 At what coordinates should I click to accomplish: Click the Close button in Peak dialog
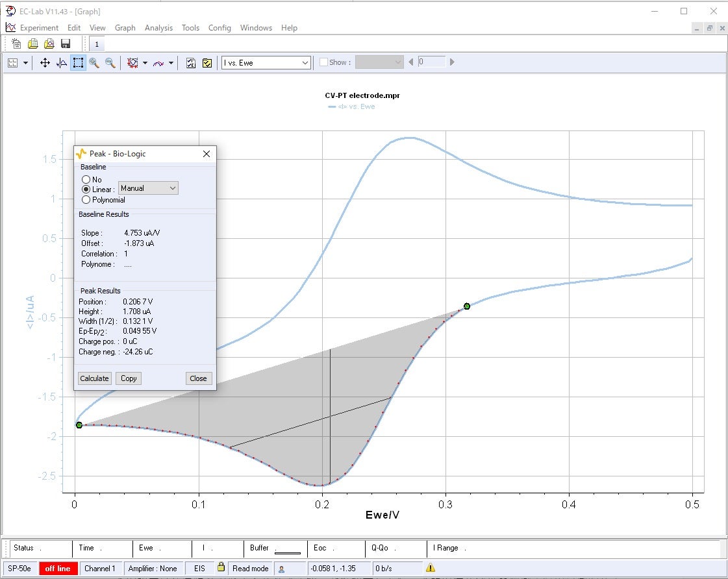click(198, 378)
